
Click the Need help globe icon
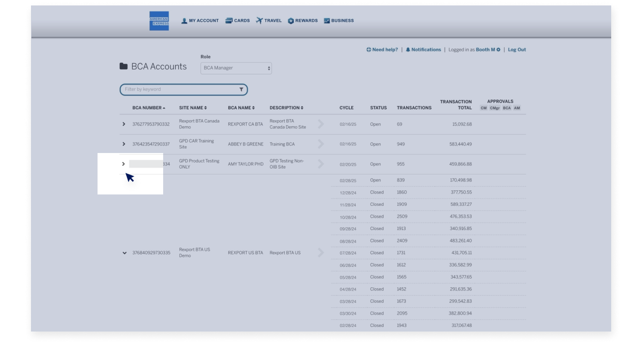(370, 50)
